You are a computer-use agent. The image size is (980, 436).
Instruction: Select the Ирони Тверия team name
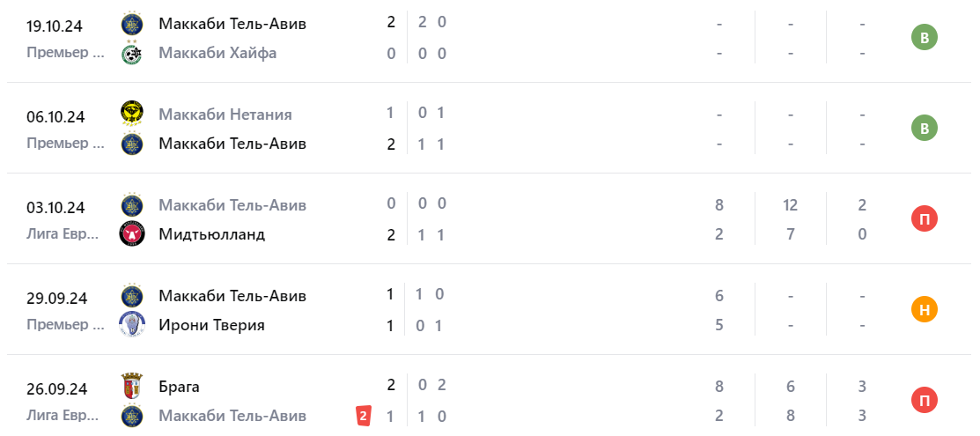point(211,325)
